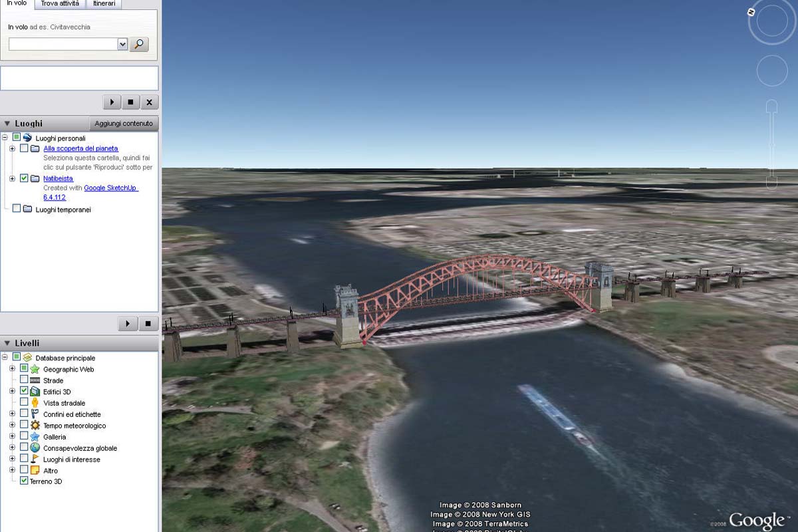The height and width of the screenshot is (532, 798).
Task: Collapse the Database principale node
Action: click(x=5, y=358)
